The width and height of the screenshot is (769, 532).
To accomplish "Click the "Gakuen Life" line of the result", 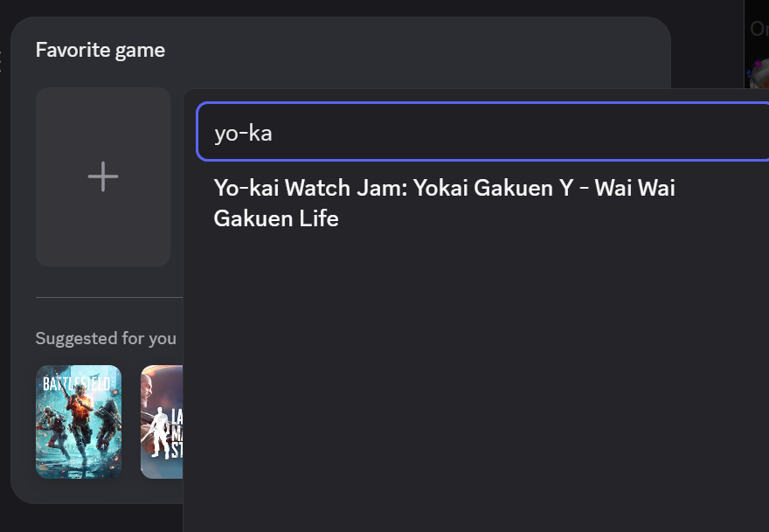I will (x=276, y=218).
